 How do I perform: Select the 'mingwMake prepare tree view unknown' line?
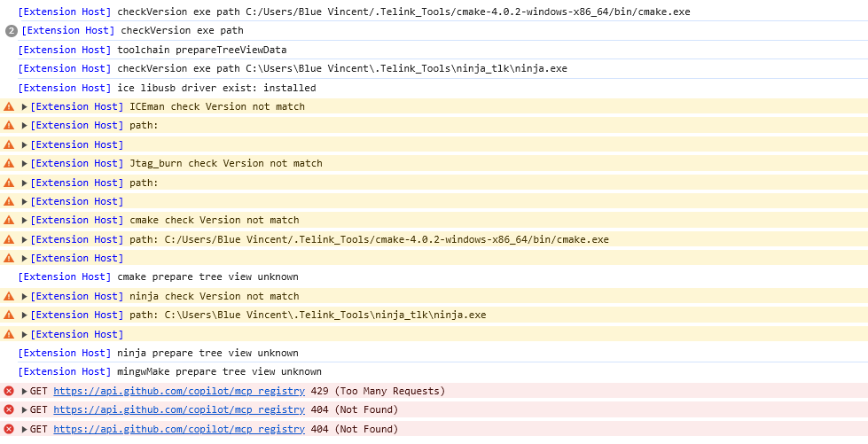coord(219,371)
